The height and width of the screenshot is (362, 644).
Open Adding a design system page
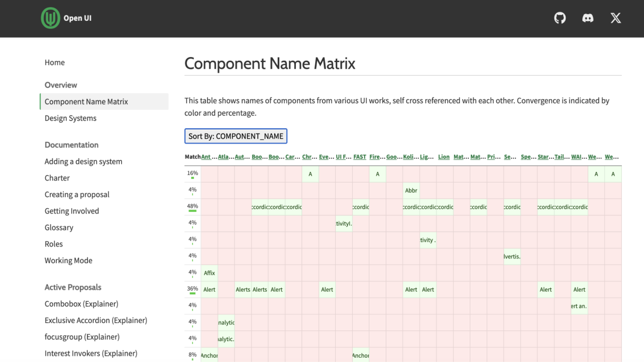pos(84,162)
